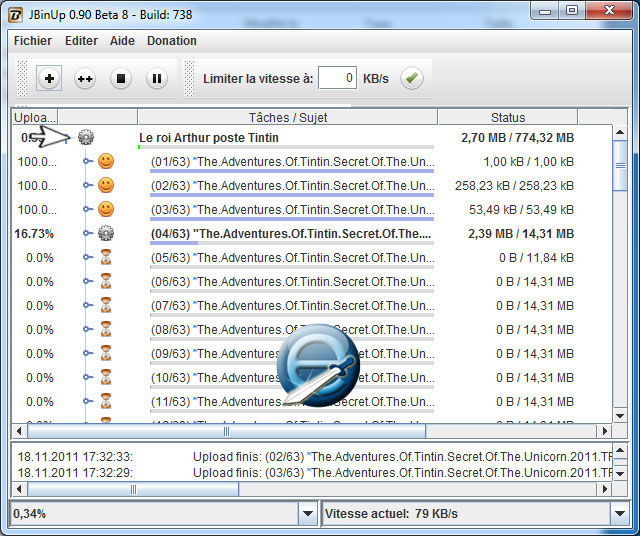Open the Aide menu
Viewport: 640px width, 536px height.
click(122, 41)
